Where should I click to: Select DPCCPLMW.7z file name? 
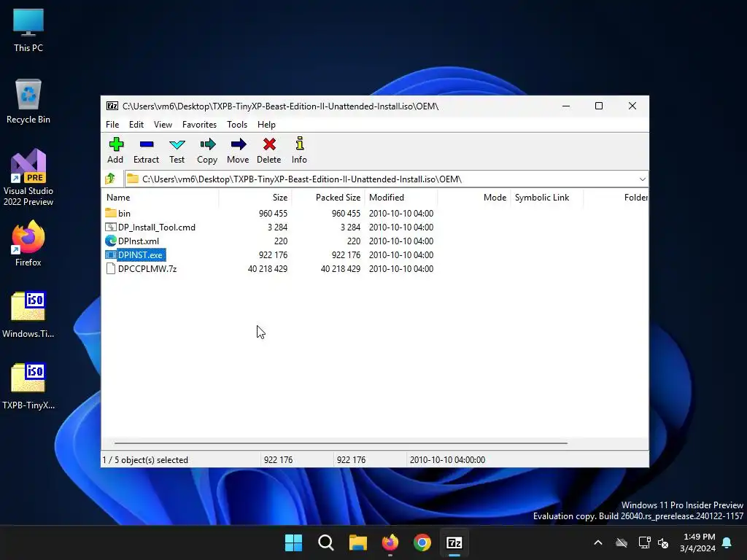pyautogui.click(x=147, y=268)
